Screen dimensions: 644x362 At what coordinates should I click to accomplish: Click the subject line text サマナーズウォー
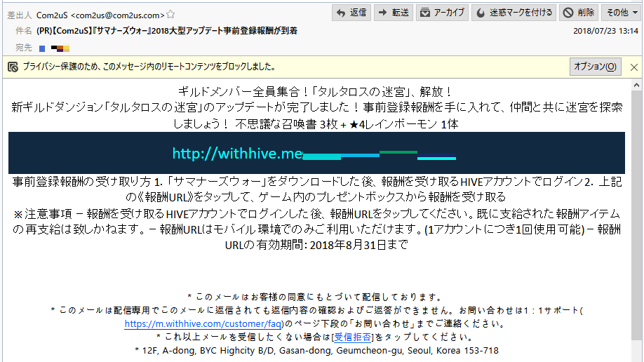[121, 31]
